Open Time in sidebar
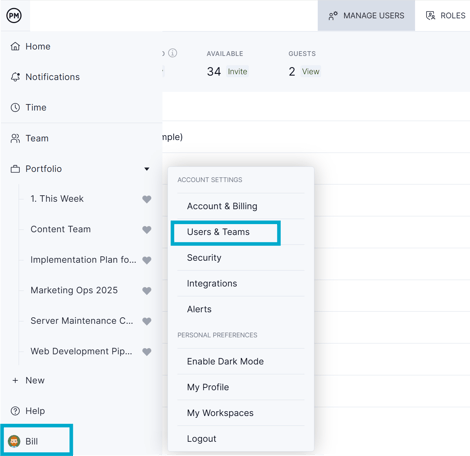Image resolution: width=470 pixels, height=456 pixels. tap(36, 107)
